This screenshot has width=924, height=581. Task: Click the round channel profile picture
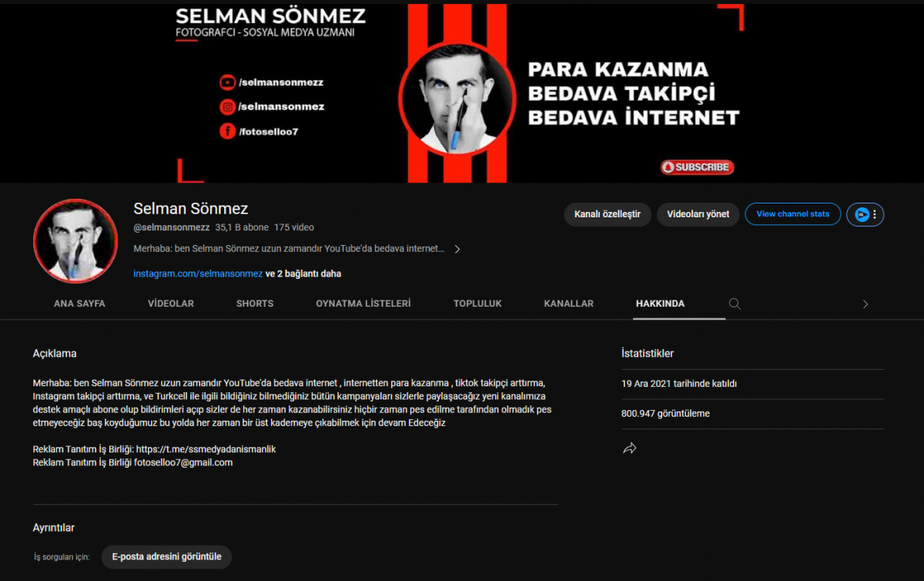[75, 241]
